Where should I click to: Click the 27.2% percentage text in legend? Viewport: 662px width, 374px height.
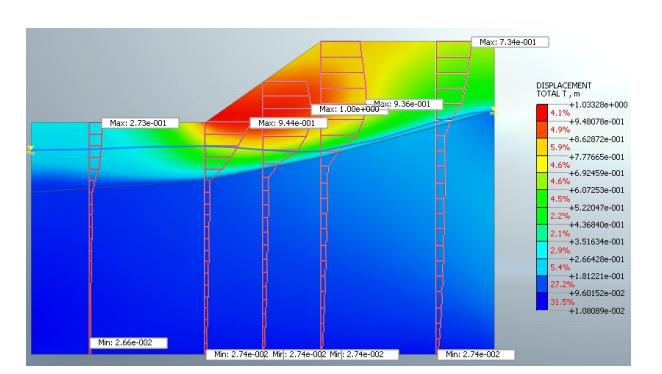(x=562, y=285)
